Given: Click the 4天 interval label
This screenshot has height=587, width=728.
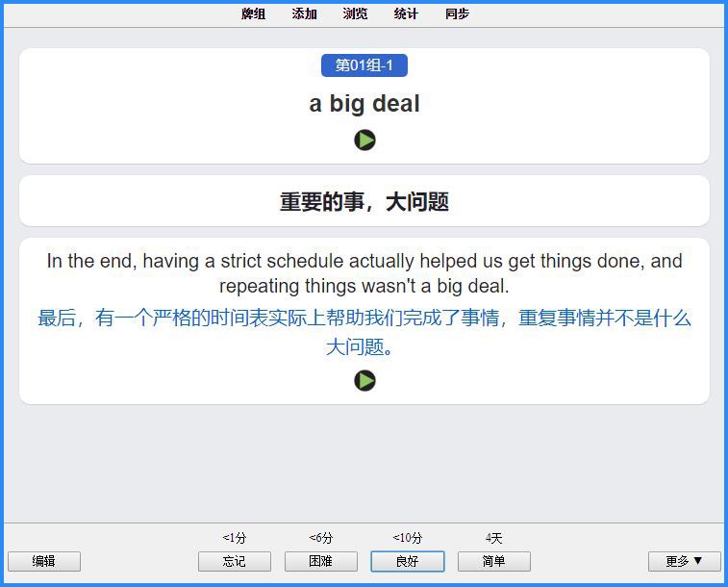Looking at the screenshot, I should [x=494, y=538].
